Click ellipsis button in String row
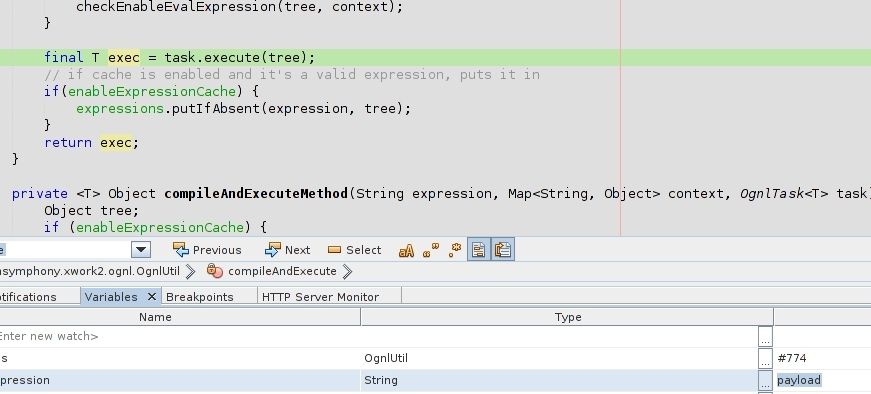 [765, 381]
